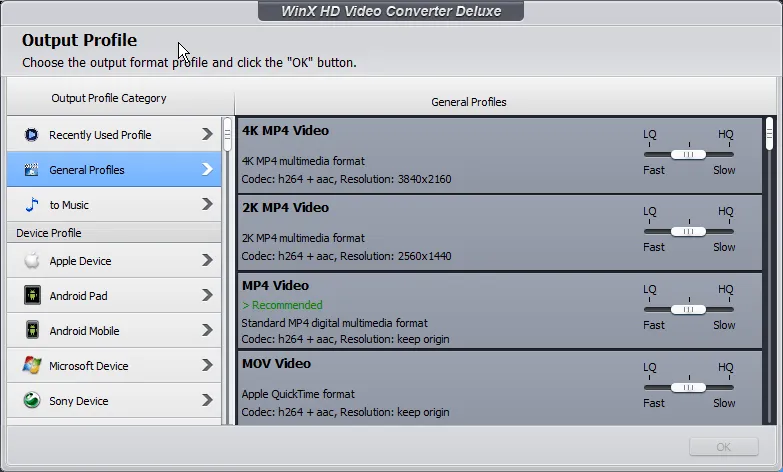Adjust the 4K MP4 quality slider

[688, 154]
